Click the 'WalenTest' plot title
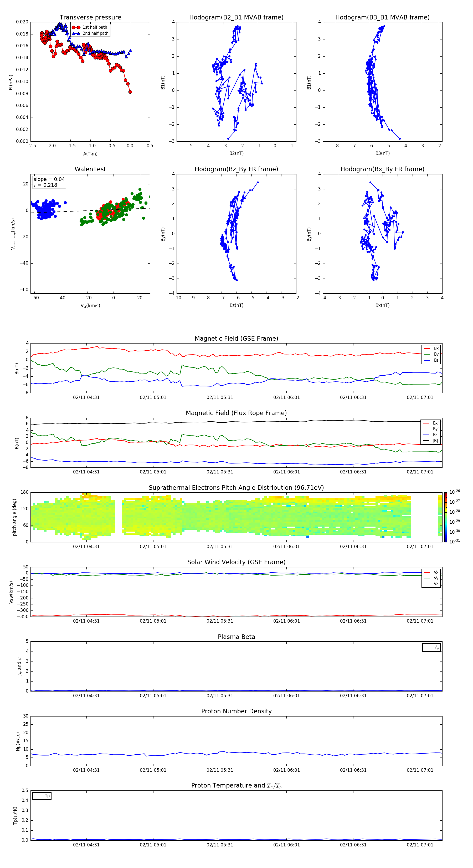 90,169
